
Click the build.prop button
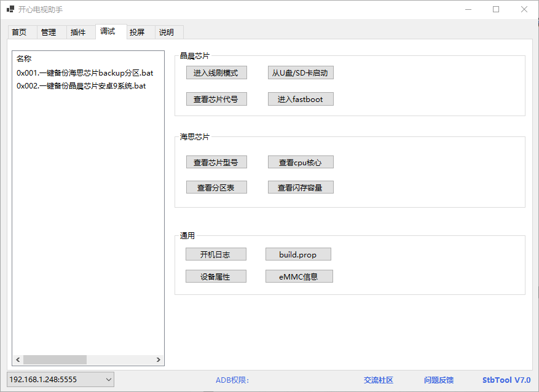[x=298, y=254]
